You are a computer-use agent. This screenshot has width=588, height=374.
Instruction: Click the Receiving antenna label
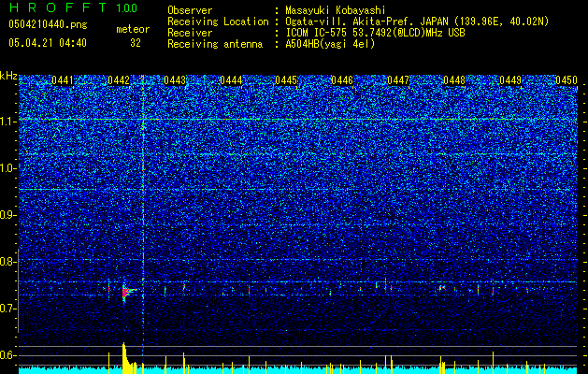pos(215,44)
